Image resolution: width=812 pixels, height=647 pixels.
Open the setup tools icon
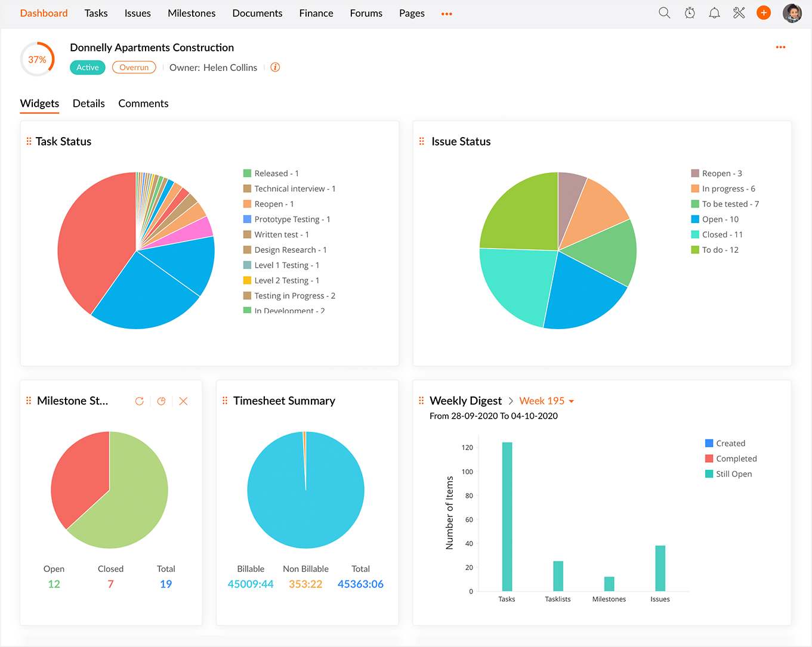point(739,13)
